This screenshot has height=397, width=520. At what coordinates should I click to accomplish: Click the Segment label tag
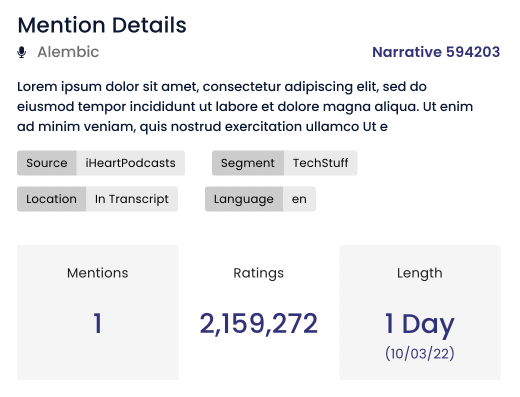(248, 163)
